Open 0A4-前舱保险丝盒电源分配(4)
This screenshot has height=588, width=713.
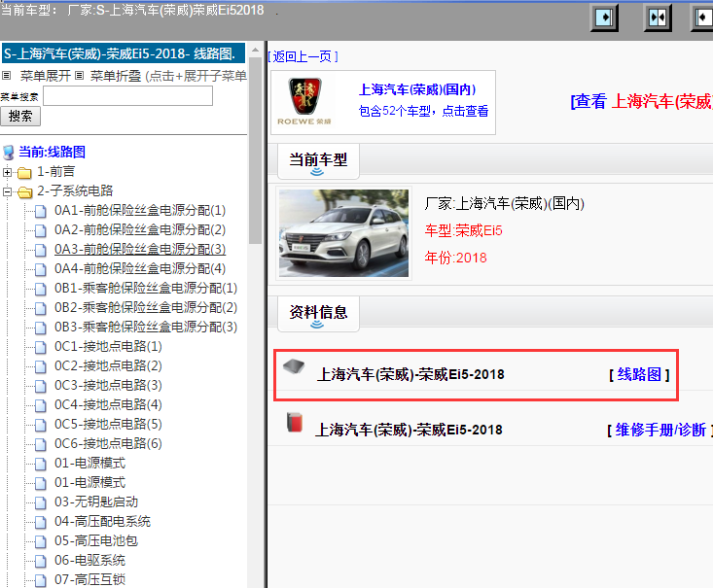[x=140, y=268]
